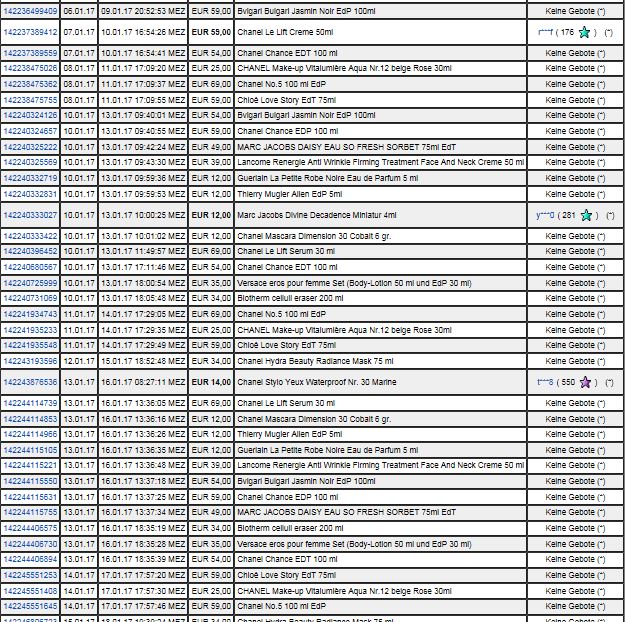The height and width of the screenshot is (622, 625).
Task: Click the teal star beside feedback score 176
Action: (x=584, y=32)
